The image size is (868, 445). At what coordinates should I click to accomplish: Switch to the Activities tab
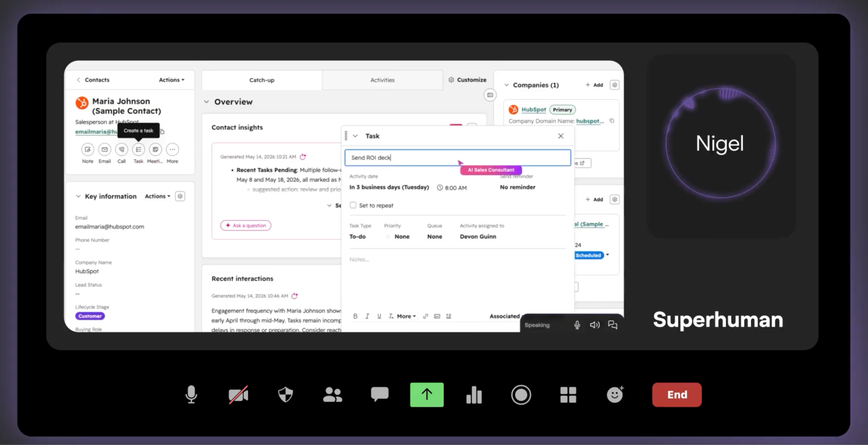[382, 80]
